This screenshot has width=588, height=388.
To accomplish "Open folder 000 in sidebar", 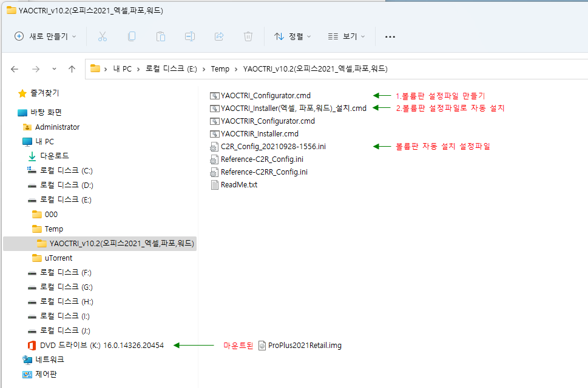I will pos(51,214).
